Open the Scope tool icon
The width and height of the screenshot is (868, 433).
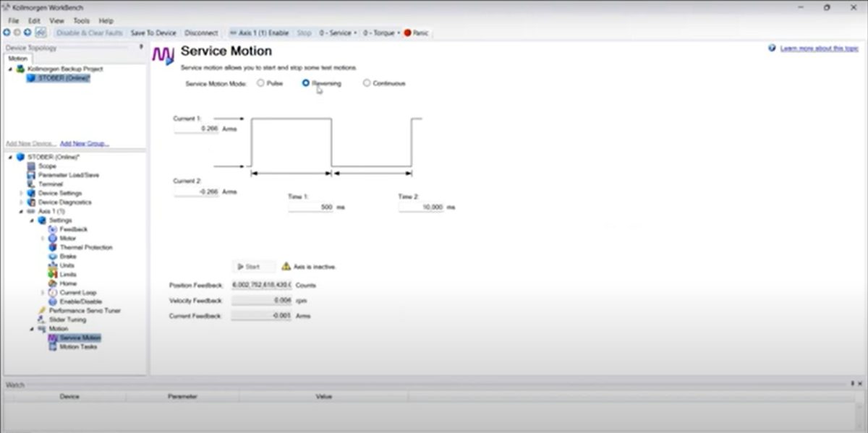[31, 166]
